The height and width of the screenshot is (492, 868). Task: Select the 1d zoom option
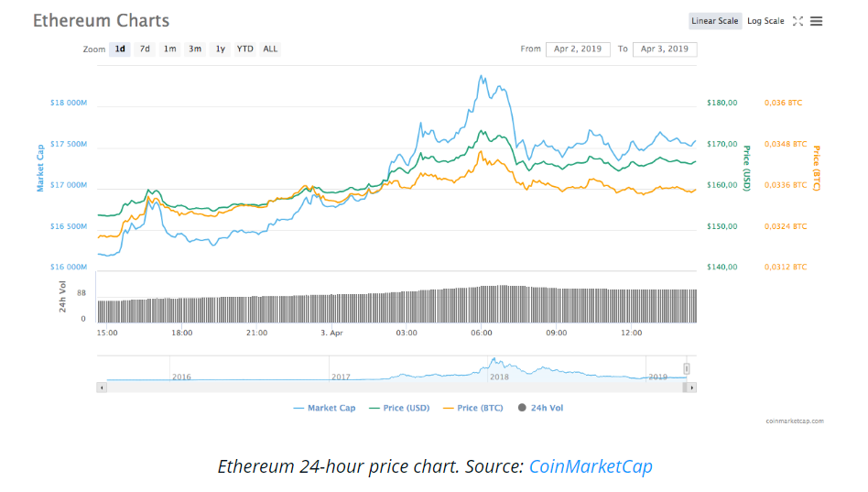(x=120, y=49)
